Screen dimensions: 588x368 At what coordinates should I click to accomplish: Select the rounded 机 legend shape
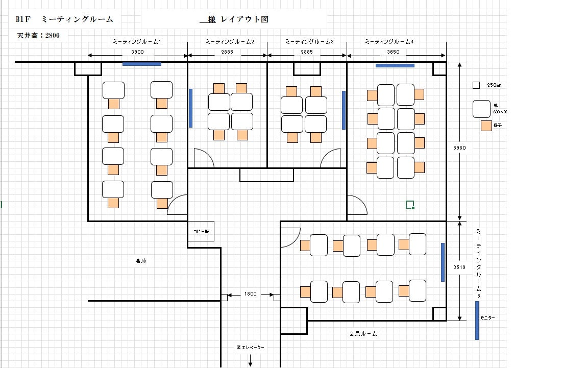coord(481,109)
